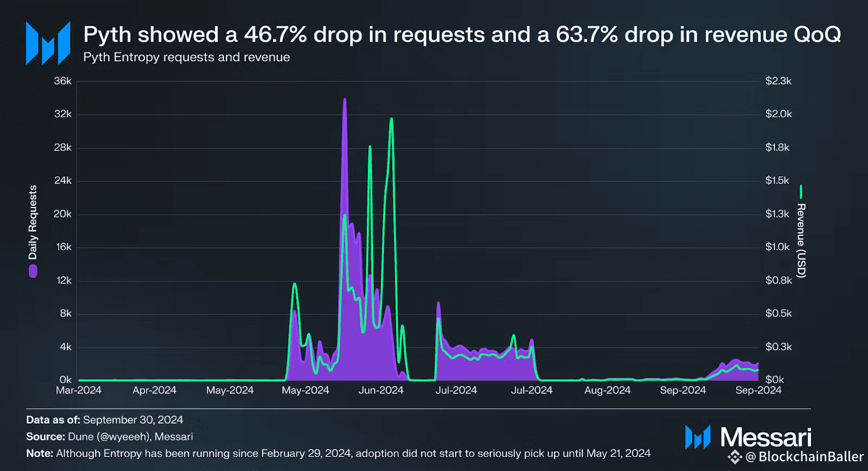This screenshot has height=471, width=868.
Task: Click the Mar-2024 x-axis label
Action: (x=79, y=390)
